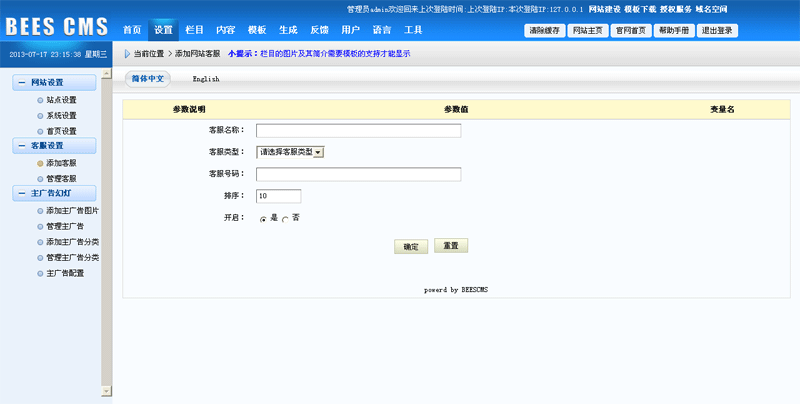The width and height of the screenshot is (800, 404).
Task: Submit the form with 确定
Action: [x=411, y=247]
